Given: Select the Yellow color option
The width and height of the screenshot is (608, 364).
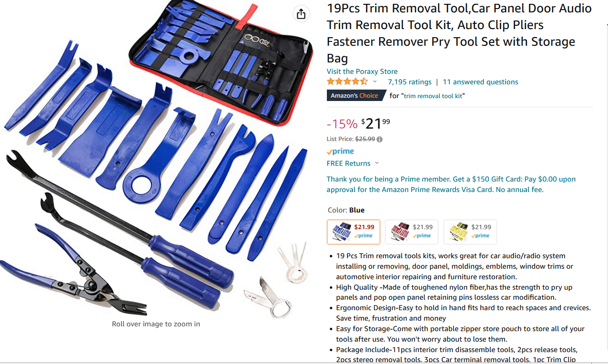Looking at the screenshot, I should point(470,232).
